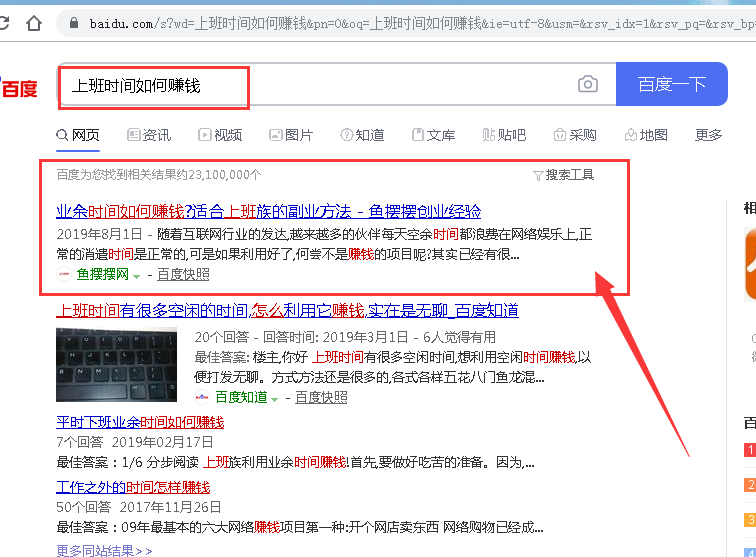Click the keyboard thumbnail image
This screenshot has height=557, width=756.
click(116, 365)
